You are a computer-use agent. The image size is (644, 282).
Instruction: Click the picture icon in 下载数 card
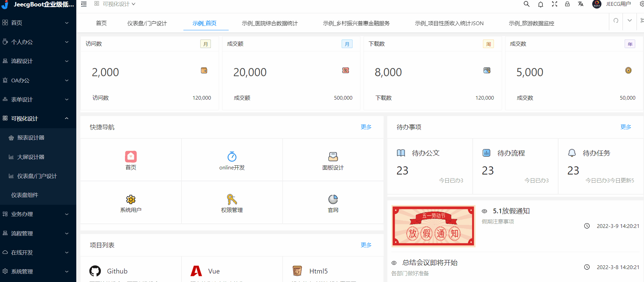tap(487, 70)
